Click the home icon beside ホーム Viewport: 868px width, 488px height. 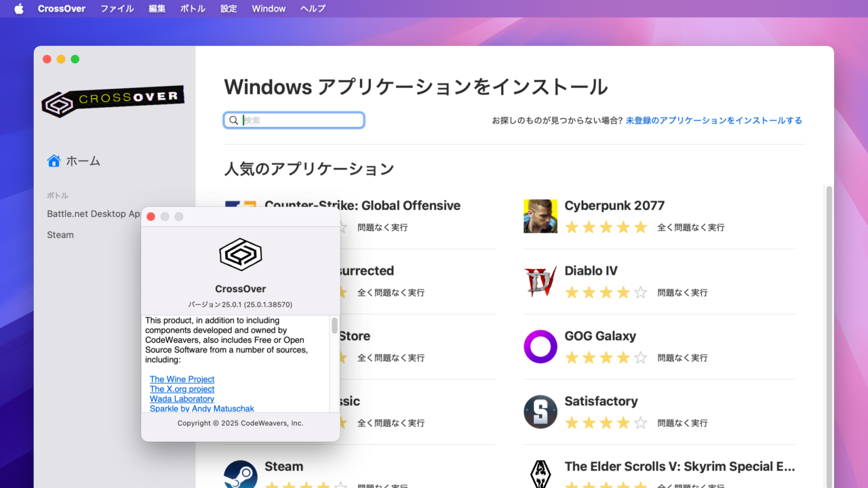[x=54, y=161]
